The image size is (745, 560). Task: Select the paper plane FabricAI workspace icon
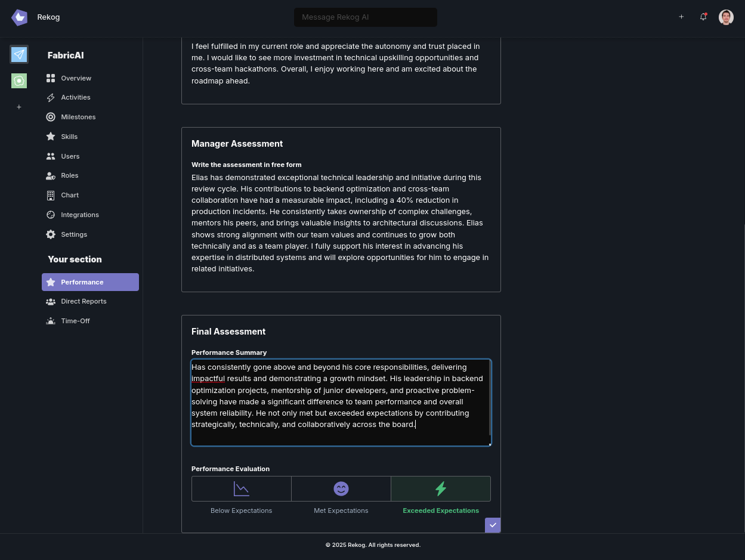pos(19,54)
